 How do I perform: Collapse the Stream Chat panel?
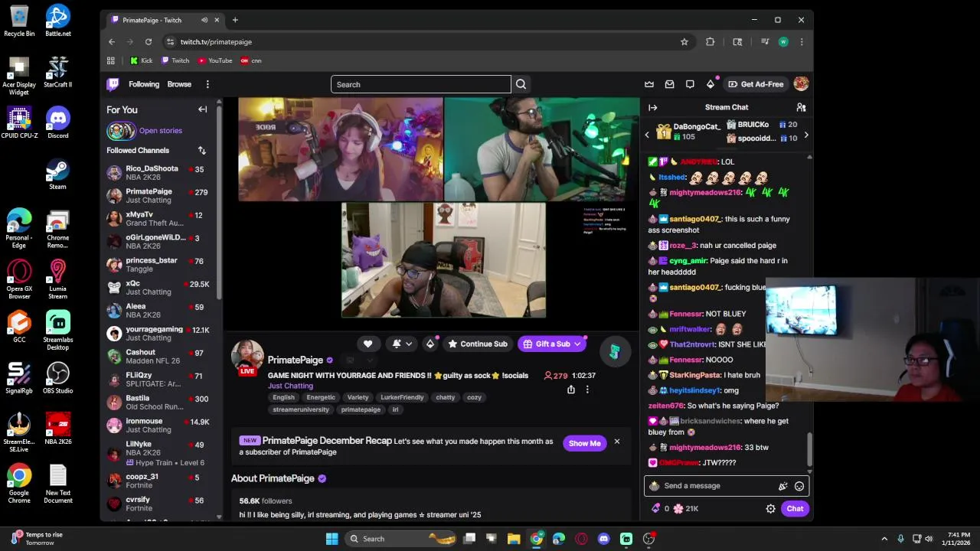coord(652,107)
